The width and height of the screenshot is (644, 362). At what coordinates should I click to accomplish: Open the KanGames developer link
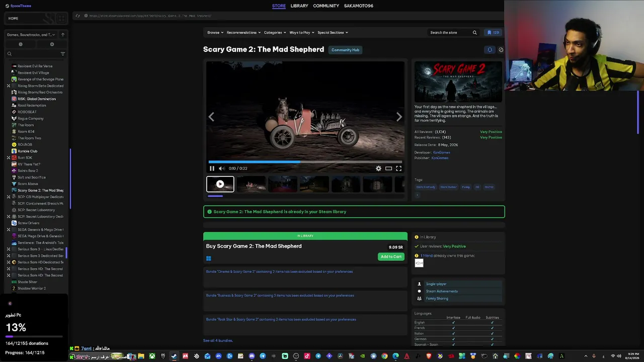(442, 152)
